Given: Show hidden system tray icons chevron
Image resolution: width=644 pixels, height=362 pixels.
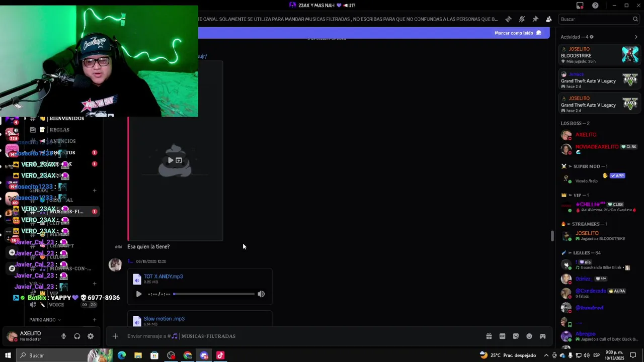Looking at the screenshot, I should [x=546, y=355].
